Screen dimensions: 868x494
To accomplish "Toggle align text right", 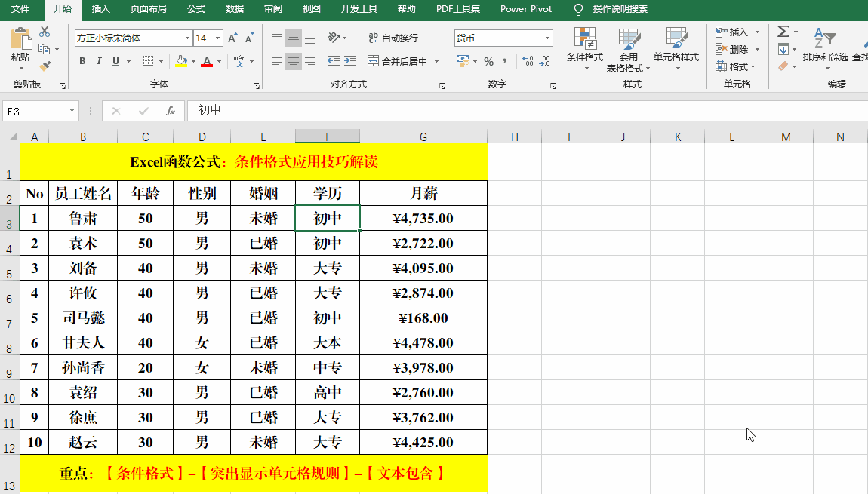I will [310, 61].
